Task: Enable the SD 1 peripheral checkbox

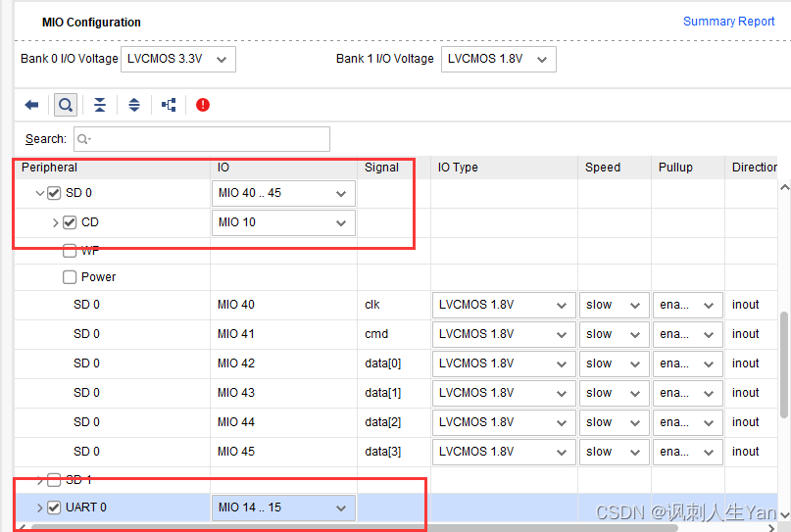Action: pos(54,480)
